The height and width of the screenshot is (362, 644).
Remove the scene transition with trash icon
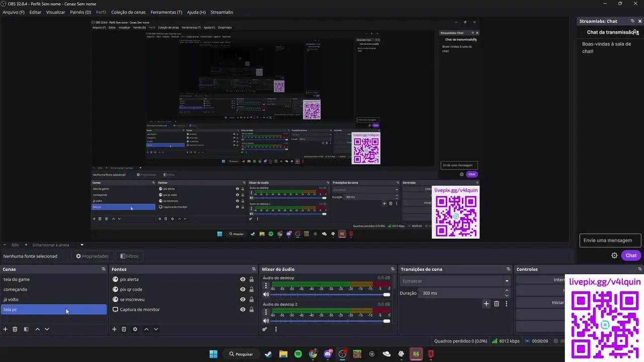[x=497, y=304]
